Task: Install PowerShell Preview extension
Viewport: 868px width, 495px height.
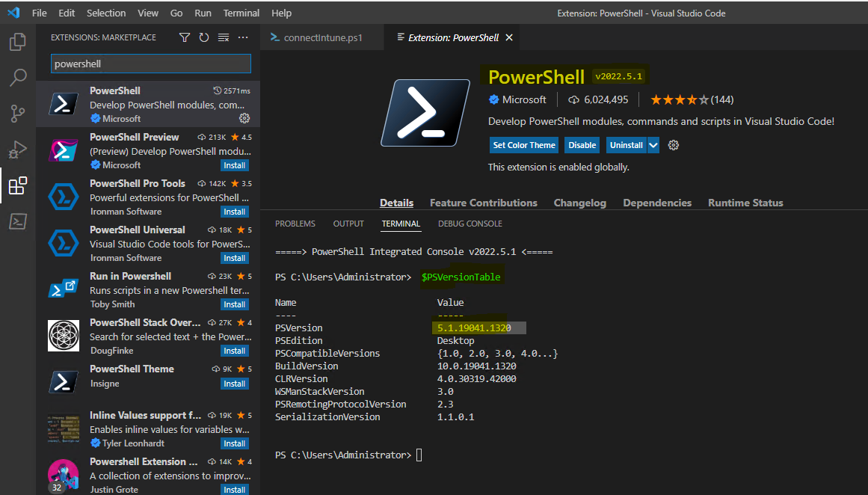Action: [235, 165]
